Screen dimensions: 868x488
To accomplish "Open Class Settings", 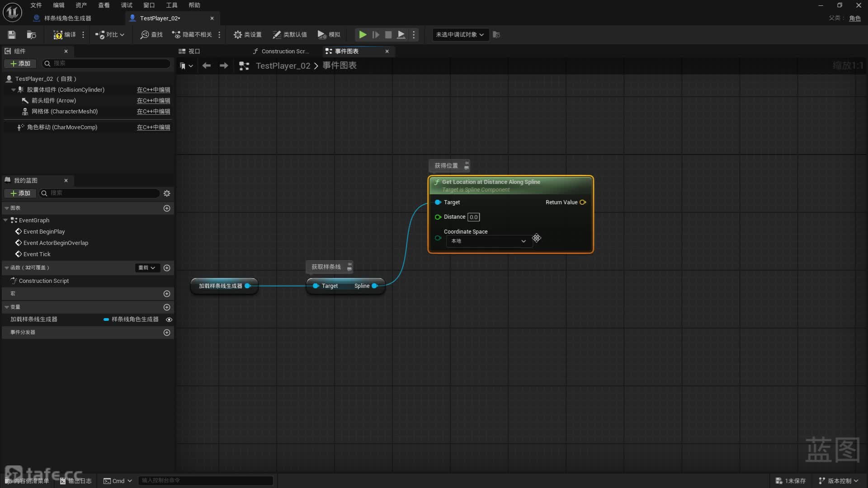I will [247, 35].
